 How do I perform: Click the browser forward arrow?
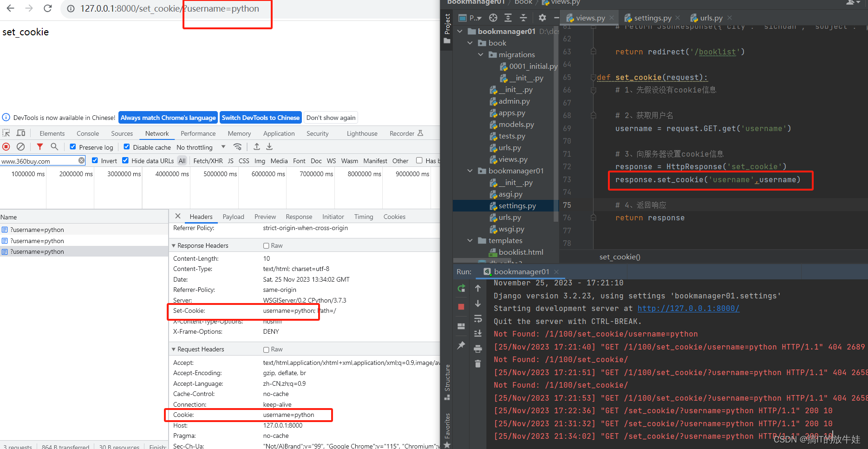coord(29,8)
